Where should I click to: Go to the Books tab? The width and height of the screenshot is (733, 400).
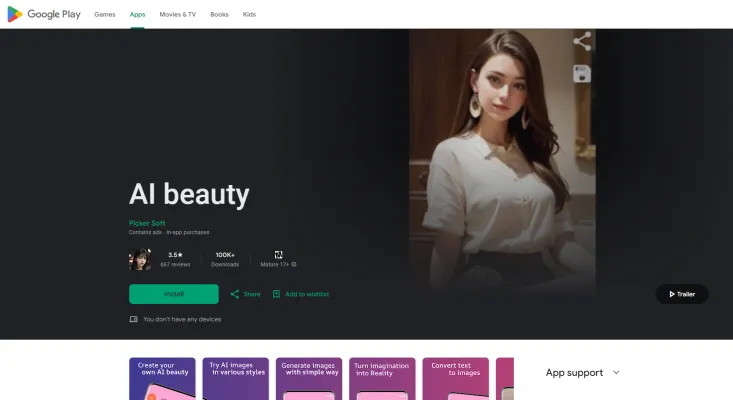click(219, 15)
